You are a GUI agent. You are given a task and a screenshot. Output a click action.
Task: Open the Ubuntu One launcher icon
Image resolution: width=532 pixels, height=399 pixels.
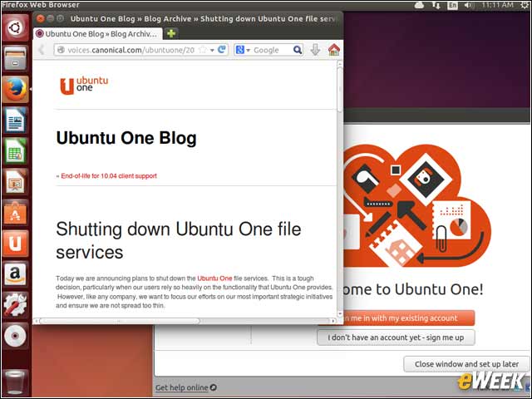click(x=15, y=244)
